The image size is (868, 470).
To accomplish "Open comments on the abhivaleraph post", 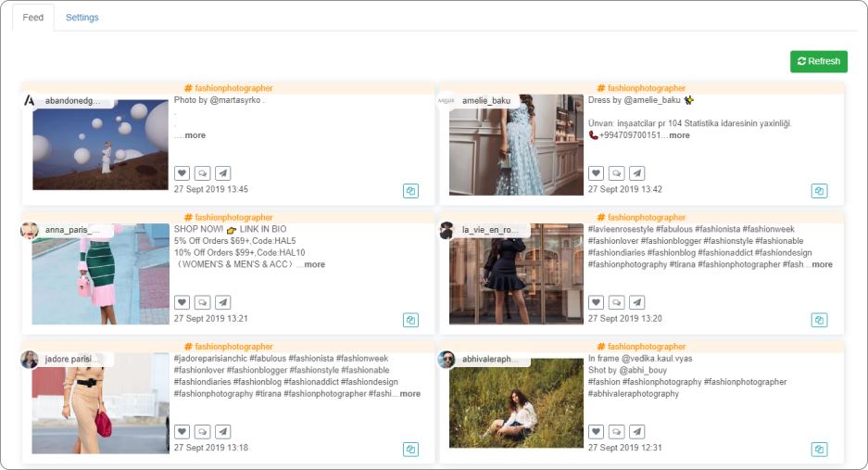I will 616,432.
